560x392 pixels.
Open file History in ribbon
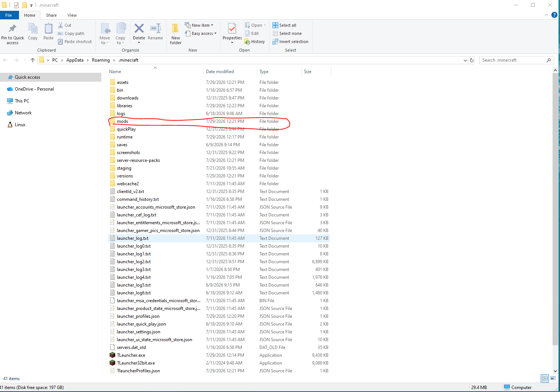tap(255, 42)
